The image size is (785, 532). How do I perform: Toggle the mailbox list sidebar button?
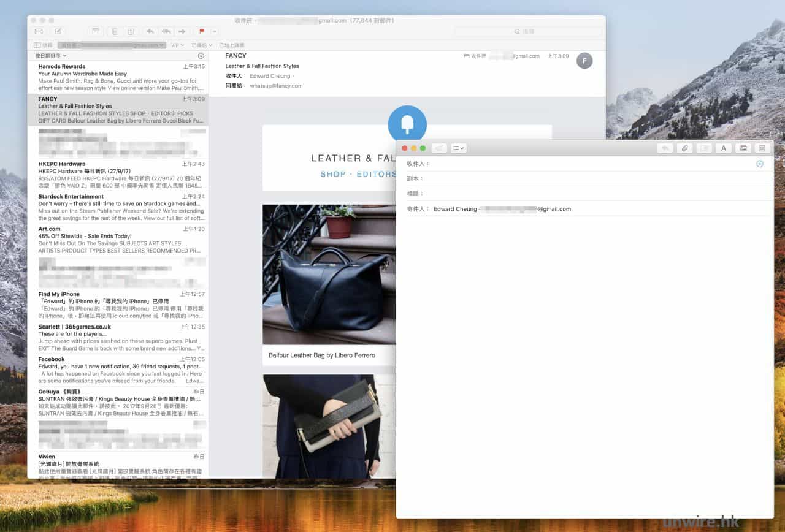pos(42,45)
